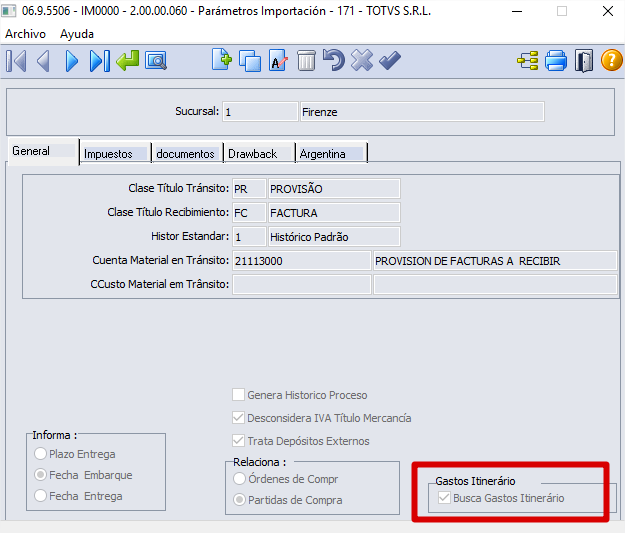625x533 pixels.
Task: Switch to the Impuestos tab
Action: pos(115,153)
